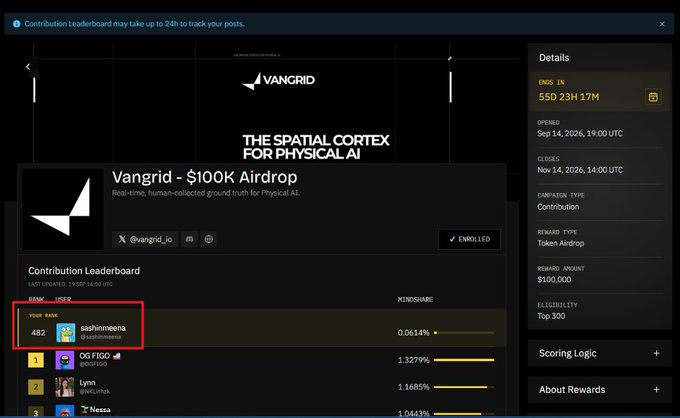
Task: Open the Vangrid Discord icon link
Action: point(190,239)
